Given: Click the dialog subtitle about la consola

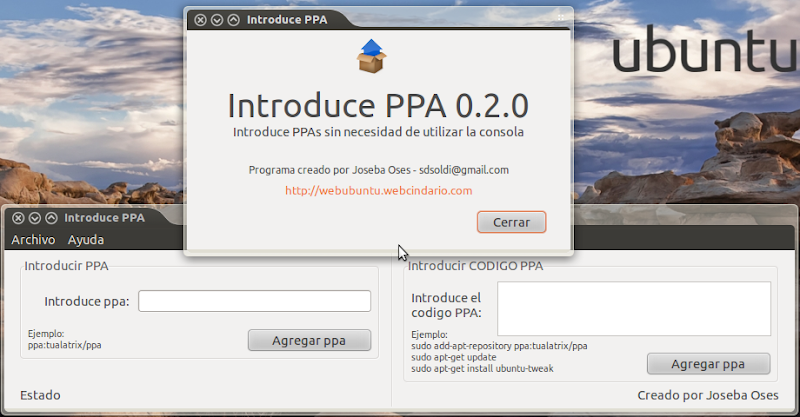Looking at the screenshot, I should 379,132.
